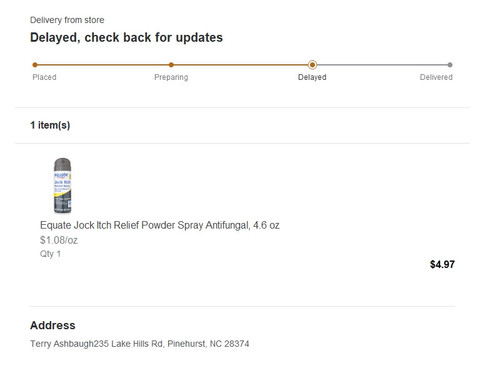This screenshot has width=500, height=391.
Task: Click the Qty 1 quantity text
Action: click(x=50, y=254)
